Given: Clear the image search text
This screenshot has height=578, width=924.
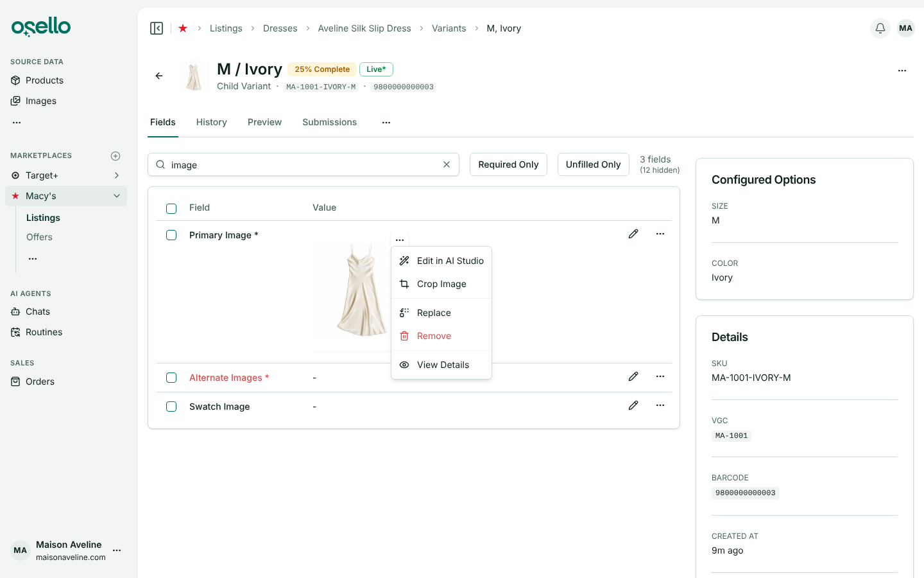Looking at the screenshot, I should 447,164.
